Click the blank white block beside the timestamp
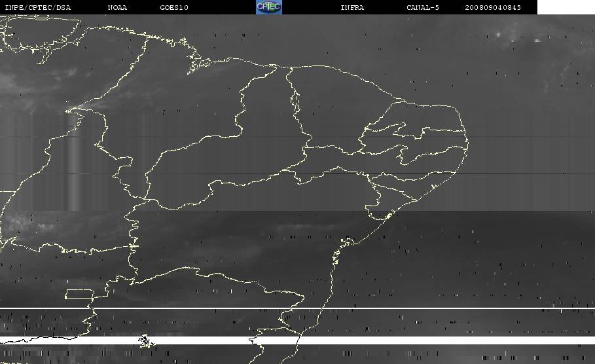 tap(566, 7)
